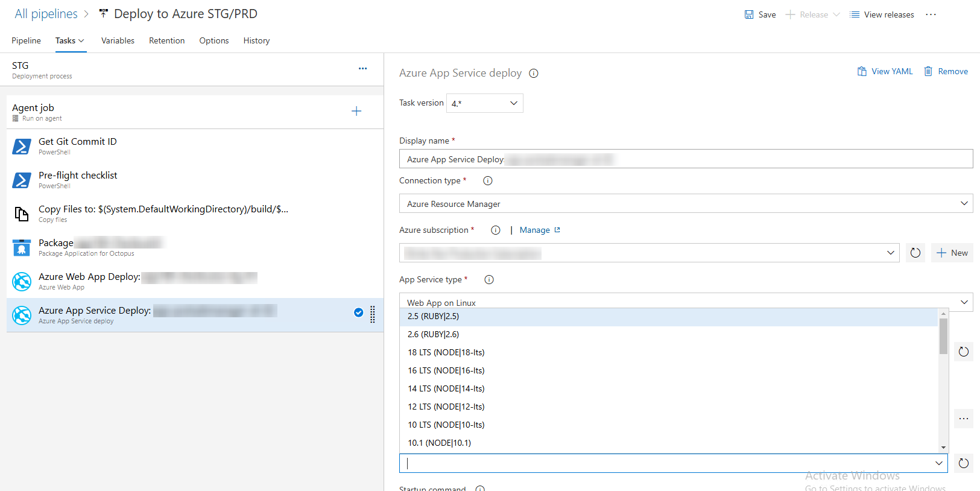Select the Get Git Commit ID task
Viewport: 980px width, 491px height.
click(x=195, y=146)
